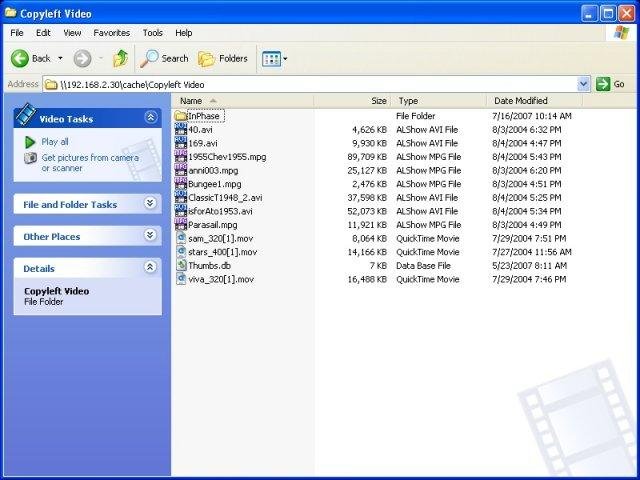This screenshot has width=640, height=480.
Task: Click the camera icon in Video Tasks
Action: click(30, 158)
